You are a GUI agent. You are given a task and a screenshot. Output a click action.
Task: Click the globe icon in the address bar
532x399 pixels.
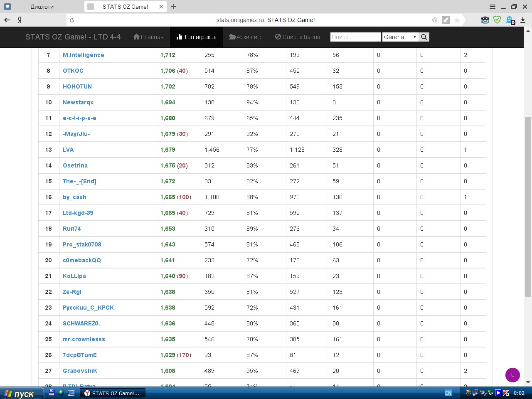[x=435, y=20]
